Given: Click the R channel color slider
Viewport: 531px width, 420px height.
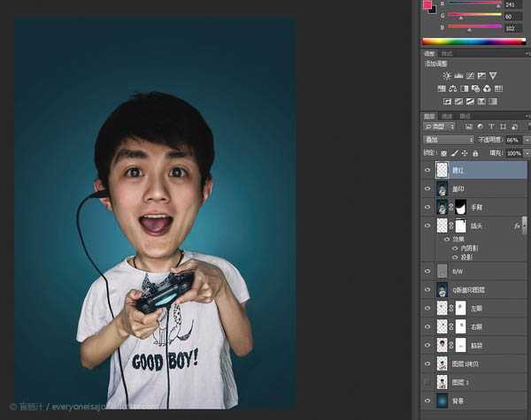Looking at the screenshot, I should click(474, 4).
